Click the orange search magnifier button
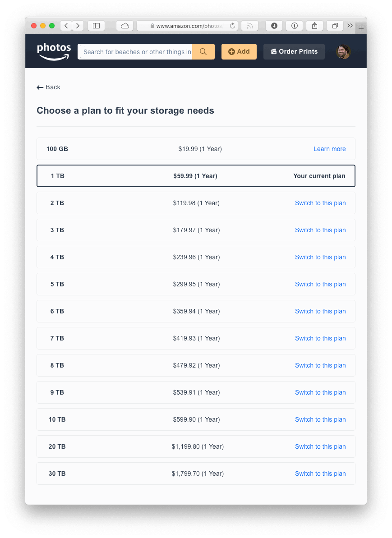 click(203, 52)
